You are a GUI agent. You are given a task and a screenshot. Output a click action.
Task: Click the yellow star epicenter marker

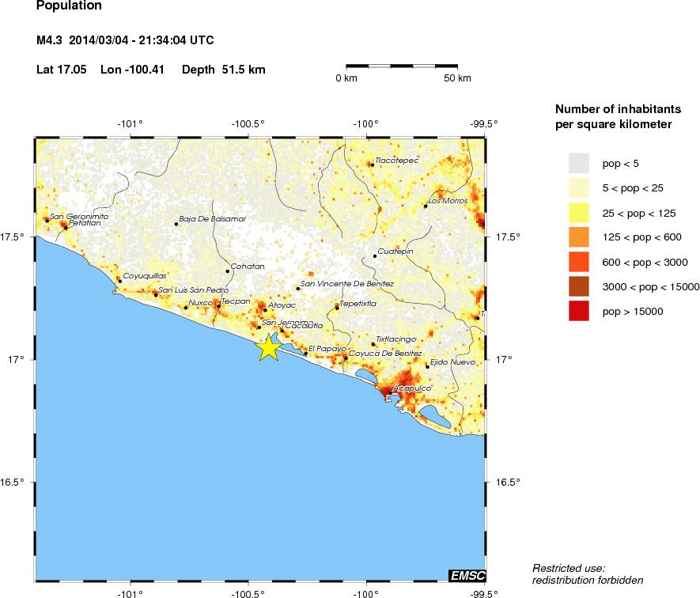269,346
